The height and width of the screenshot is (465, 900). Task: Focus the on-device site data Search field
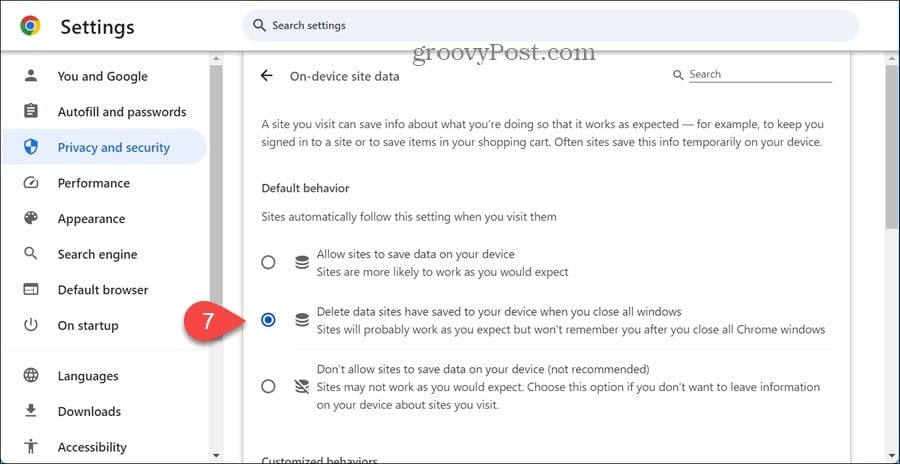pos(760,75)
